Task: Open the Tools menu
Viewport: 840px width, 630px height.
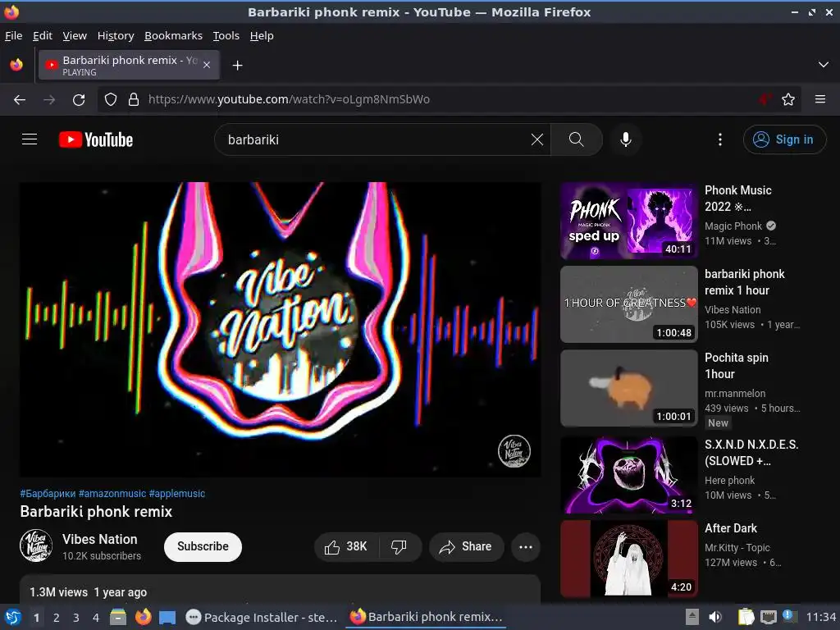Action: click(x=226, y=36)
